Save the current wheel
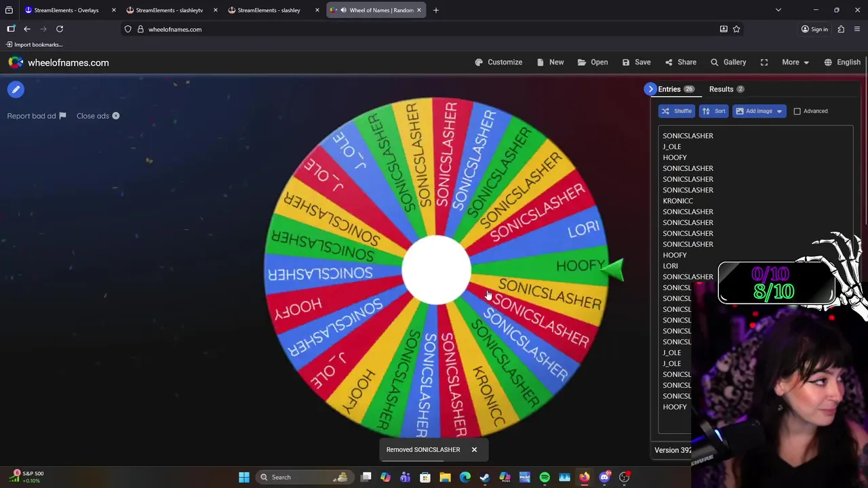868x488 pixels. (x=636, y=62)
